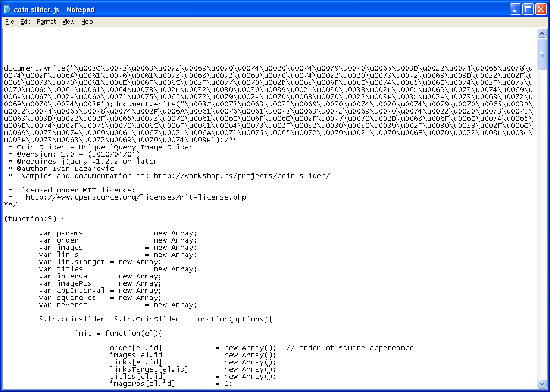550x392 pixels.
Task: Maximize the Notepad window
Action: click(527, 9)
